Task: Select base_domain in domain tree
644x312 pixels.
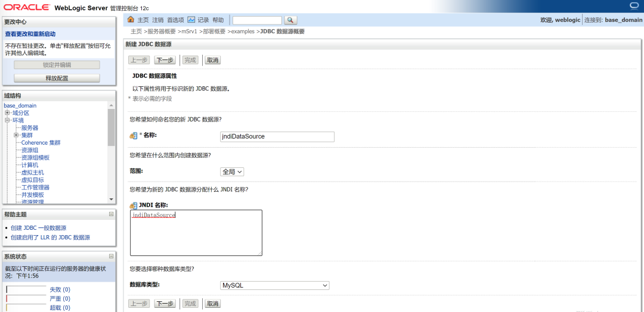Action: pos(20,105)
